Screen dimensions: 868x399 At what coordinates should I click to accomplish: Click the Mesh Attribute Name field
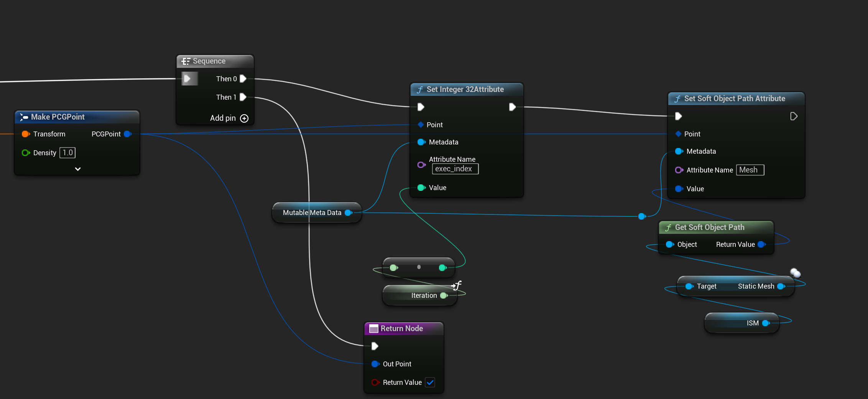point(750,170)
